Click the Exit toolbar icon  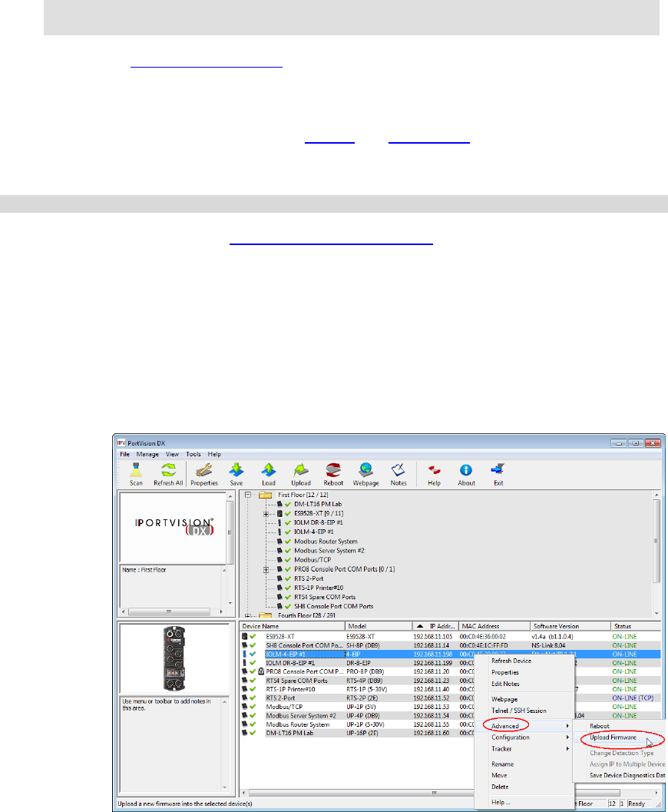[x=498, y=470]
